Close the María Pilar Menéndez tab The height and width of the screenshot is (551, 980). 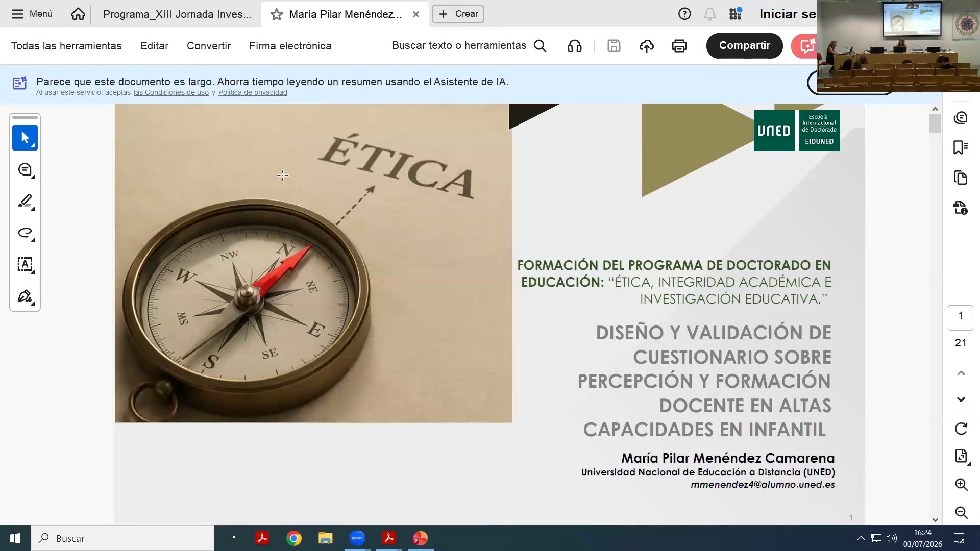pyautogui.click(x=416, y=14)
